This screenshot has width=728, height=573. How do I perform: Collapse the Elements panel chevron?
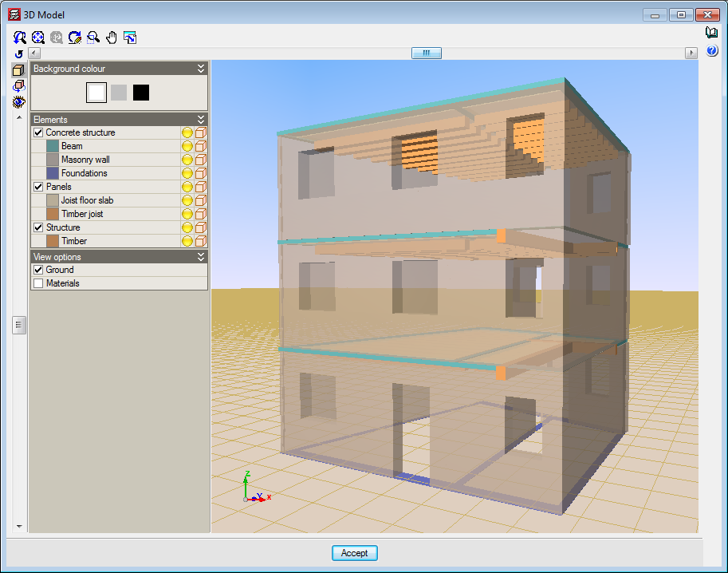[201, 120]
